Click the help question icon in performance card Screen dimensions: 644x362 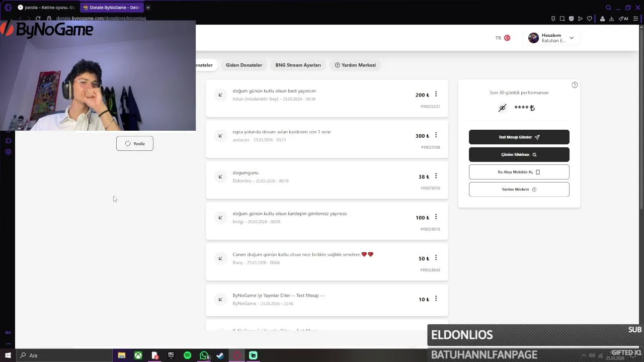[575, 85]
